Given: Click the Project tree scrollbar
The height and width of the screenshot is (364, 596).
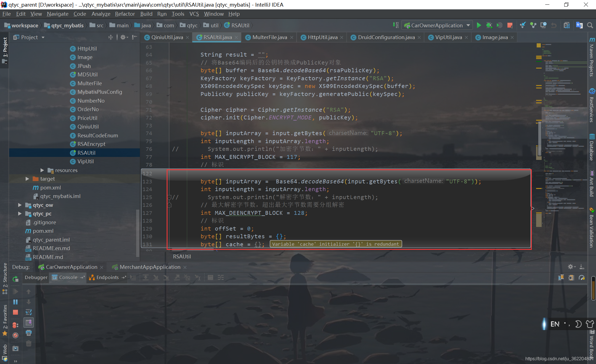Looking at the screenshot, I should pos(137,233).
